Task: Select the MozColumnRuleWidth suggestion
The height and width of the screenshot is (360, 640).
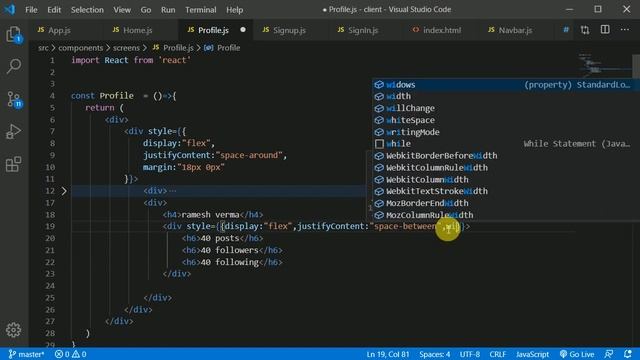Action: coord(506,215)
